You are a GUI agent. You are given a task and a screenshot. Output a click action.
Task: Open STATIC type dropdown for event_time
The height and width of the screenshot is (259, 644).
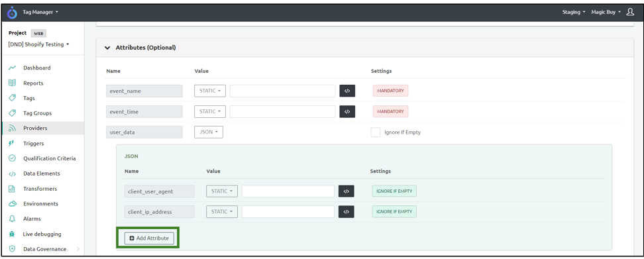click(210, 111)
